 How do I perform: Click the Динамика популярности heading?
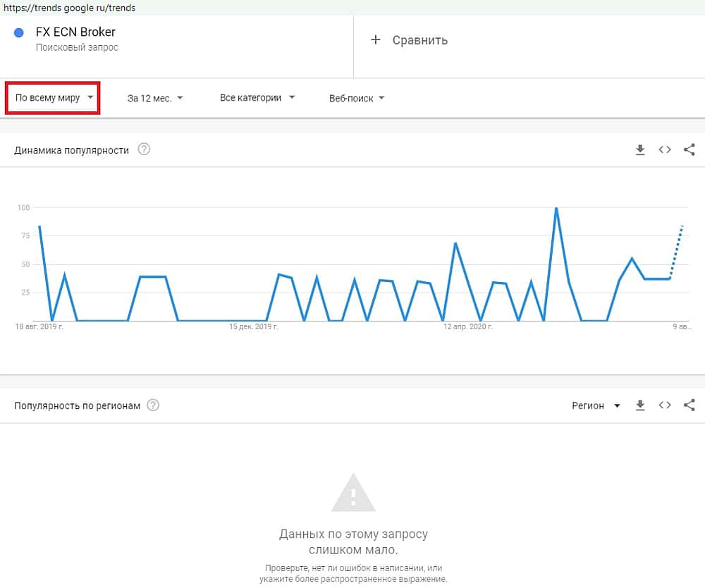tap(71, 150)
